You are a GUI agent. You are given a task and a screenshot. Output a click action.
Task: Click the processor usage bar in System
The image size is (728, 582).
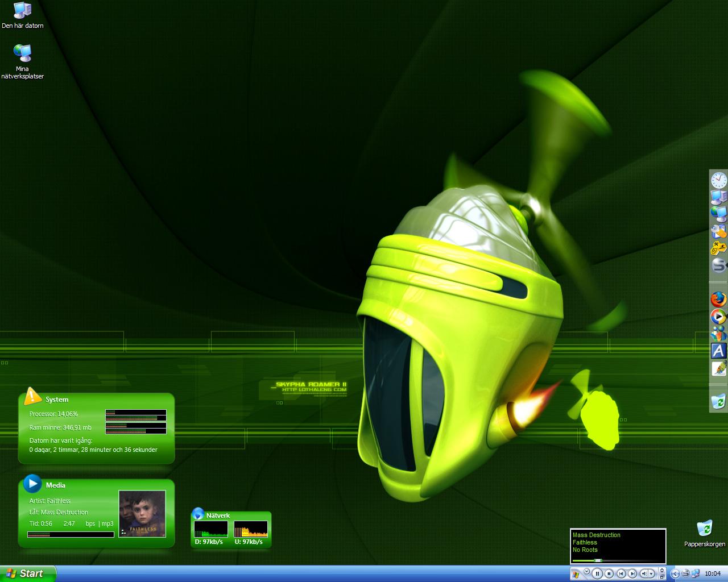pos(136,415)
